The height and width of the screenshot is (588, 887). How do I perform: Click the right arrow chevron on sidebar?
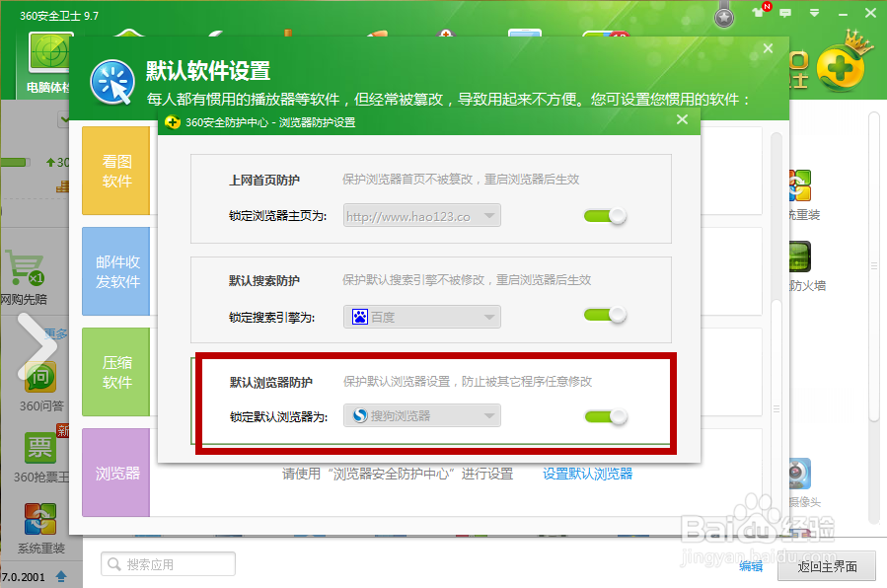(x=37, y=346)
